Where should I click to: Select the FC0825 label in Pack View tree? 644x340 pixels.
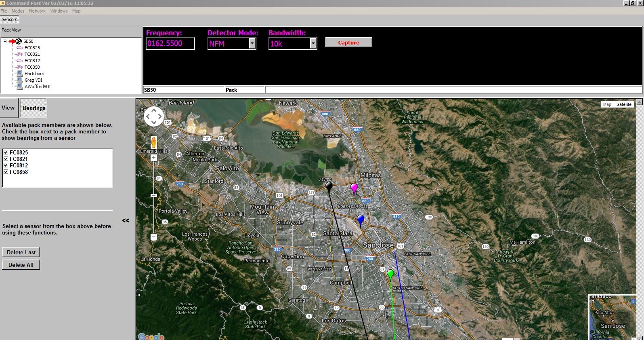coord(32,48)
